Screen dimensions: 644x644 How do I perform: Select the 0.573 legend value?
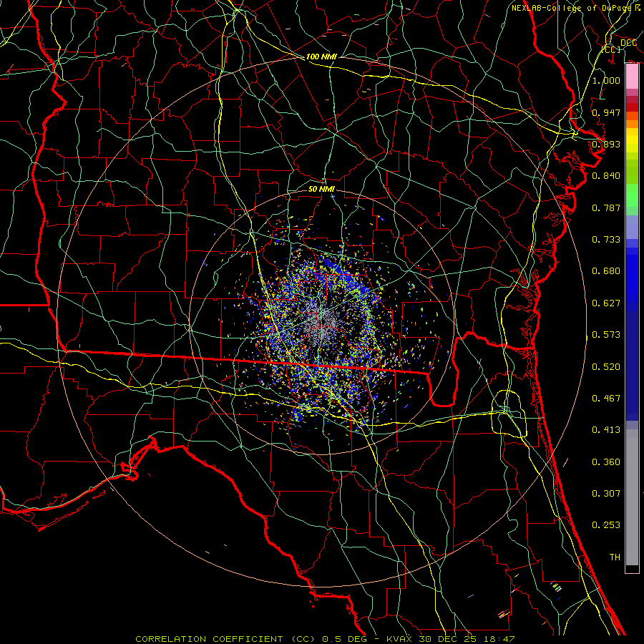(x=606, y=335)
